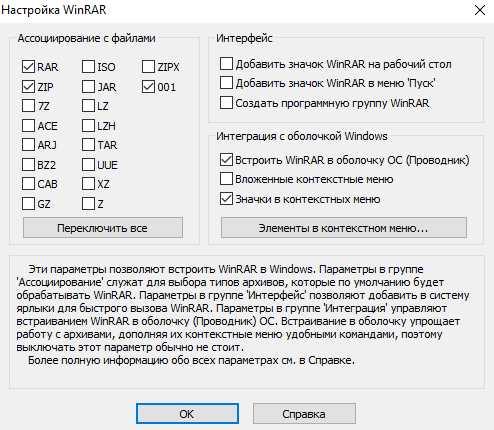Screen dimensions: 494x430
Task: Tick 'Создать программную группу WinRAR' checkbox
Action: point(226,103)
